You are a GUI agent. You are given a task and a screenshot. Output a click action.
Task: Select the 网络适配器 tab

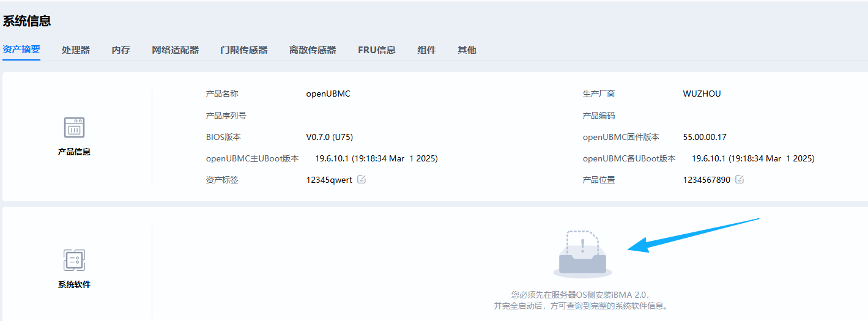click(x=176, y=50)
